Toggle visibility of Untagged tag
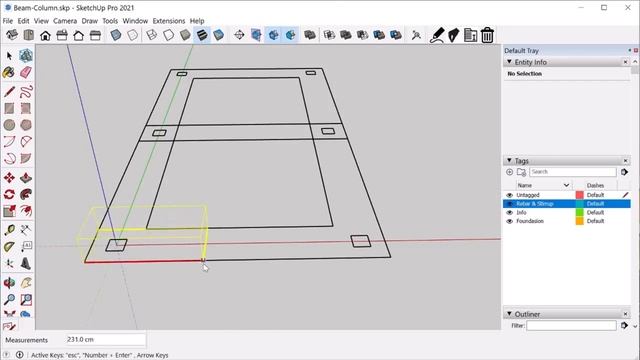Image resolution: width=640 pixels, height=360 pixels. pyautogui.click(x=509, y=195)
